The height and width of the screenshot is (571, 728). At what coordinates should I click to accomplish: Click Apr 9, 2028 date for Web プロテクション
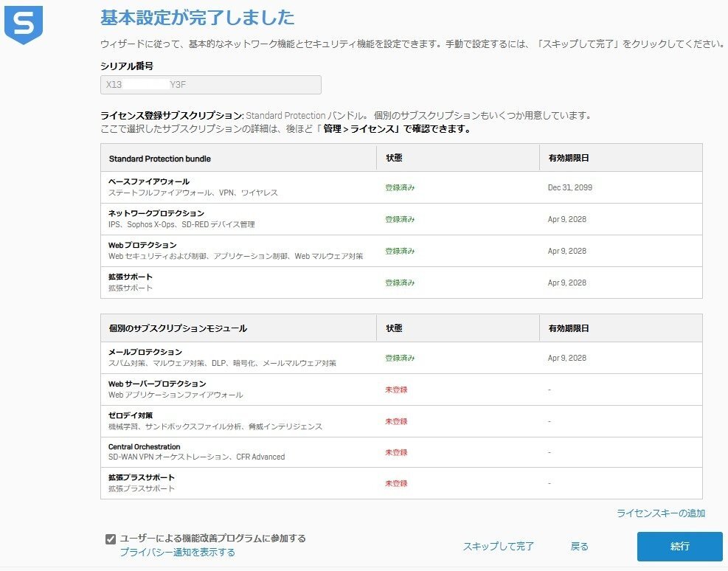pyautogui.click(x=567, y=251)
